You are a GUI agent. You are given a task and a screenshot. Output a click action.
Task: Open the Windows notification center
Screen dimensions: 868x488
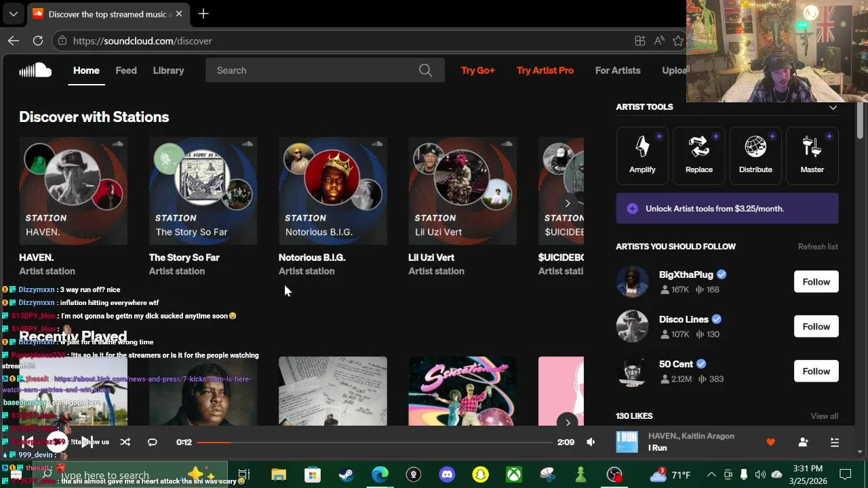point(846,475)
